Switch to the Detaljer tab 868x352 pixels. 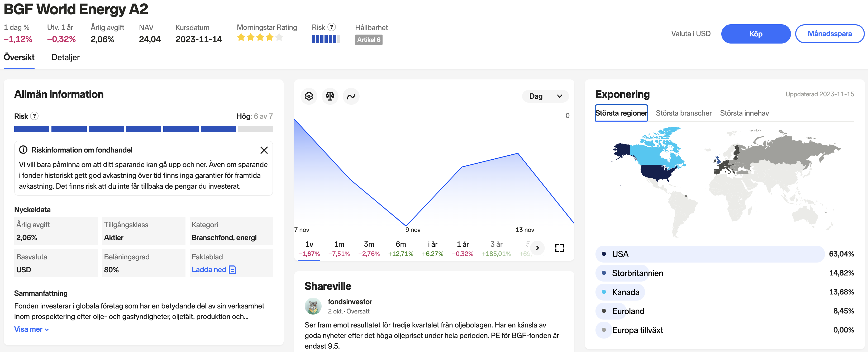[x=65, y=57]
